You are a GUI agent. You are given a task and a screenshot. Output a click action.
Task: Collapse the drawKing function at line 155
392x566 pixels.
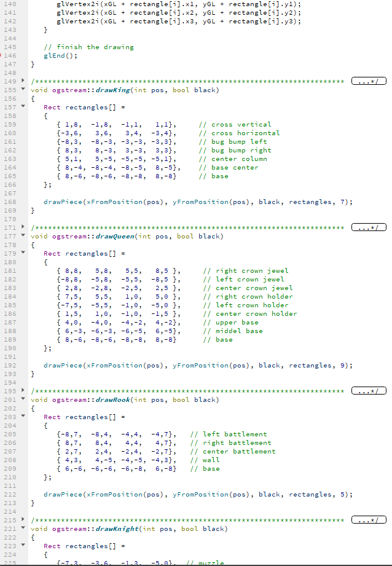tap(23, 89)
